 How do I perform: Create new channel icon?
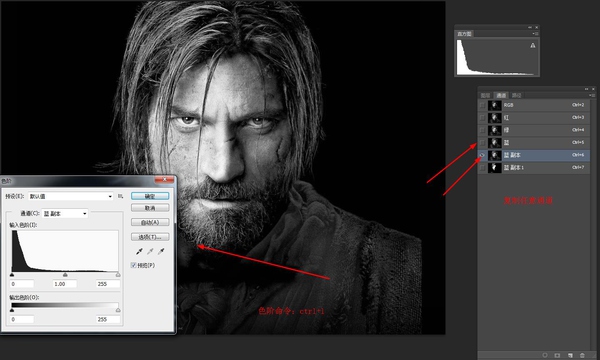[x=570, y=355]
